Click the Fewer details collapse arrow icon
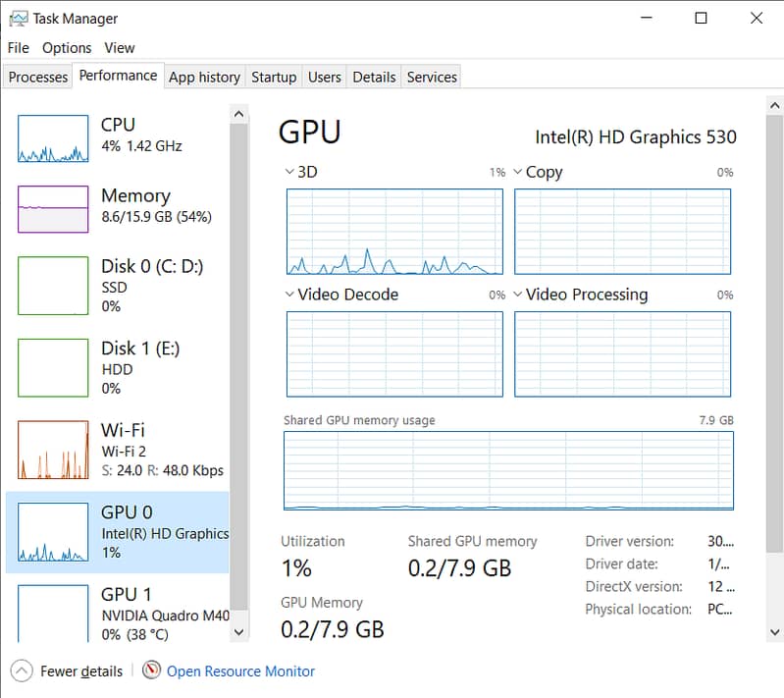This screenshot has width=784, height=698. 21,671
